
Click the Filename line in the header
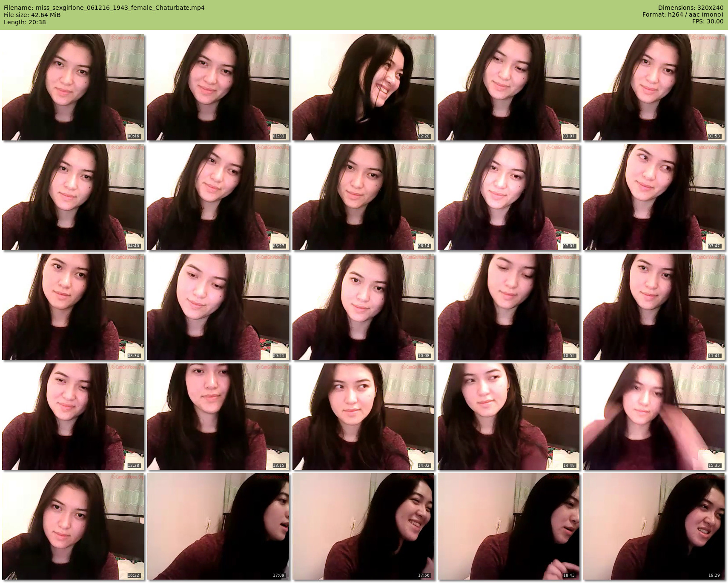pos(104,8)
